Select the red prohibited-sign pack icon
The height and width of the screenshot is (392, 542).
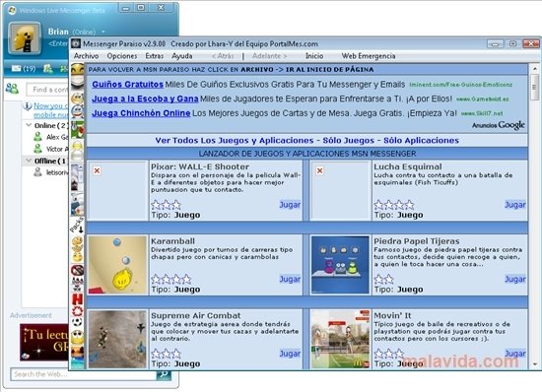(x=78, y=270)
